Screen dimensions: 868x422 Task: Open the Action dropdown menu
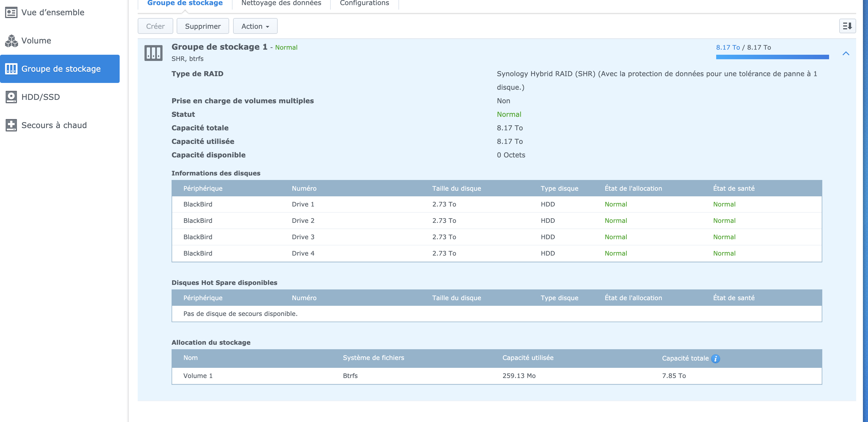pyautogui.click(x=255, y=26)
